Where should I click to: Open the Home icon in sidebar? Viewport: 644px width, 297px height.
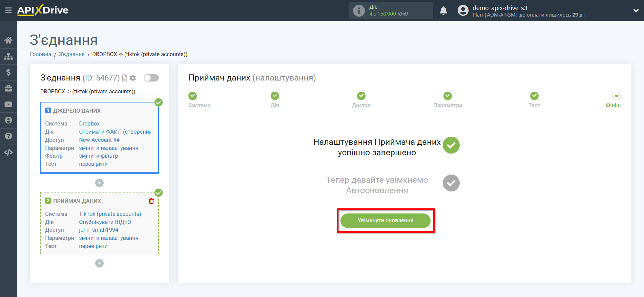pyautogui.click(x=8, y=41)
